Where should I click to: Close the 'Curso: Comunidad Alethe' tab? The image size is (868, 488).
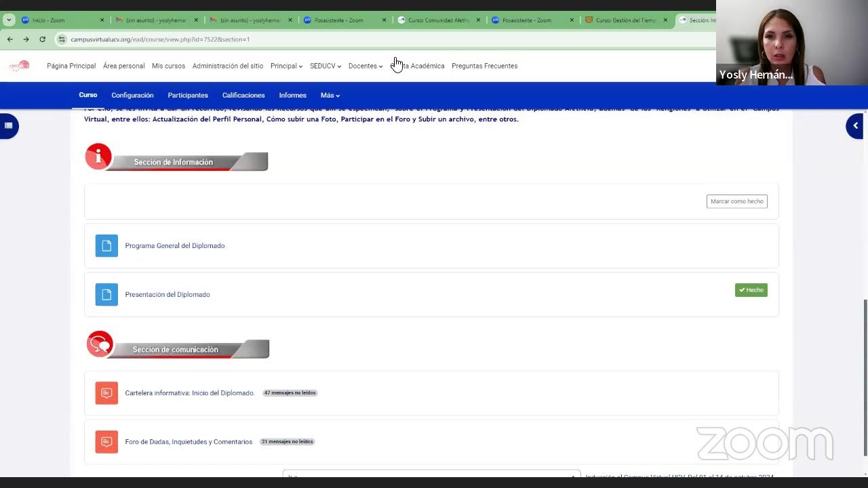point(478,20)
